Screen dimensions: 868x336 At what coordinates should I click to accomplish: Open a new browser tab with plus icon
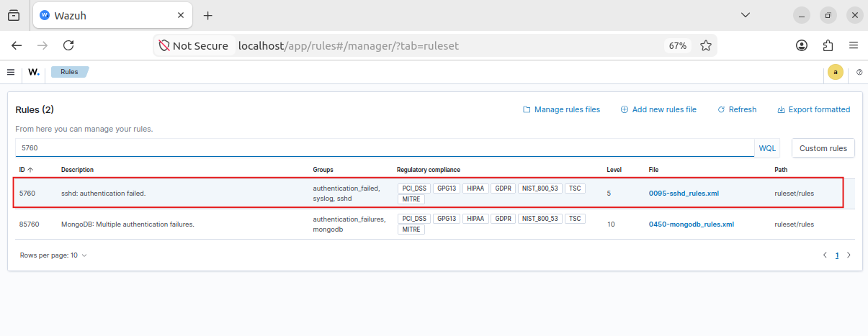(208, 15)
